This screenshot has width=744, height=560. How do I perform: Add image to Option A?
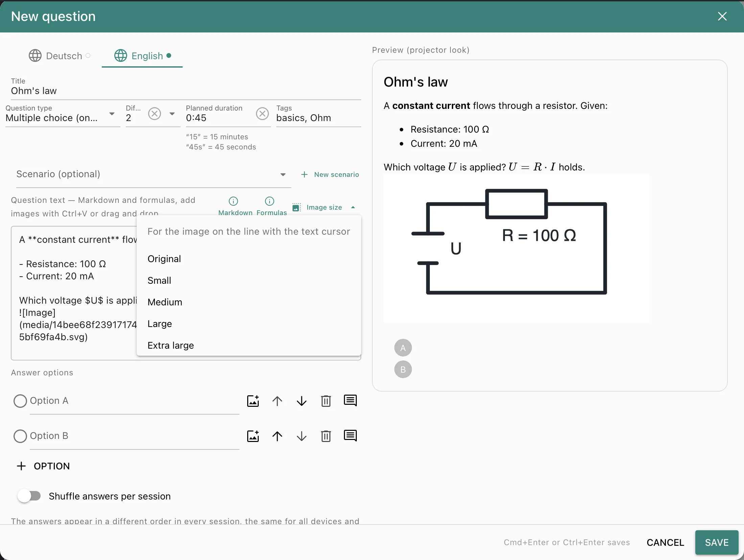point(253,401)
